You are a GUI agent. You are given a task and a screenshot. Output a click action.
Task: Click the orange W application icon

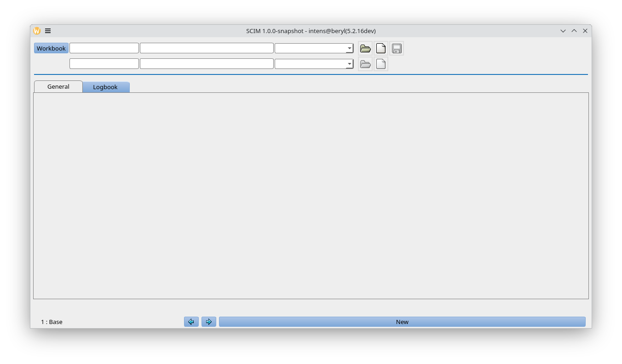(37, 31)
